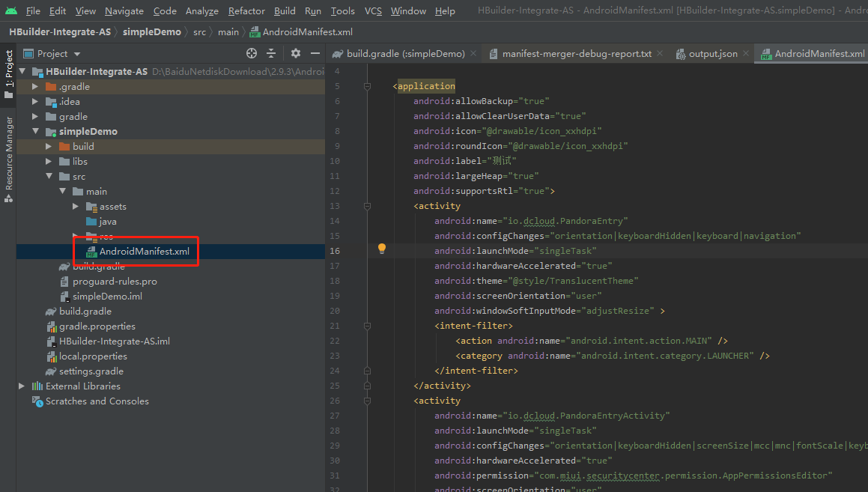Click src in the breadcrumb path
This screenshot has width=868, height=492.
(199, 32)
